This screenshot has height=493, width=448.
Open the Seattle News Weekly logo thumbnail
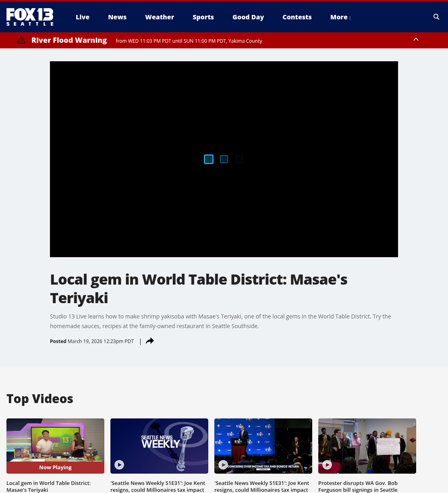tap(159, 446)
